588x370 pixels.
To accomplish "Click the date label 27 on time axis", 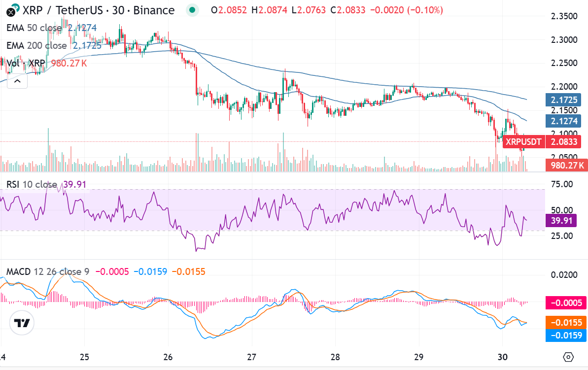I will click(252, 357).
